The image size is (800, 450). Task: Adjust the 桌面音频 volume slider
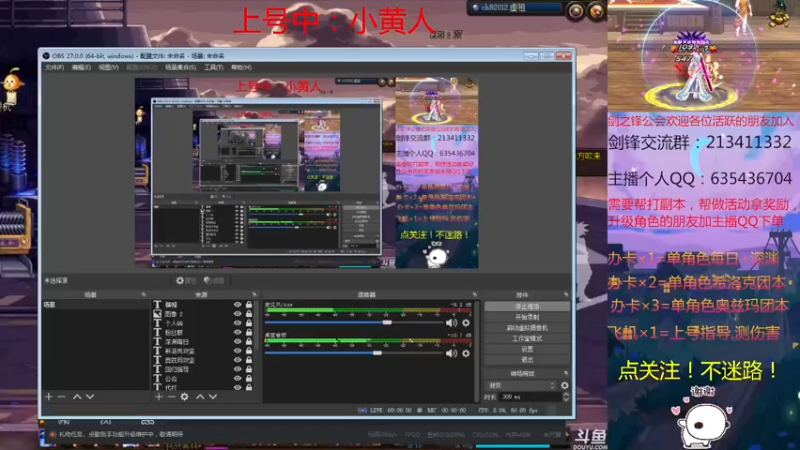tap(354, 353)
